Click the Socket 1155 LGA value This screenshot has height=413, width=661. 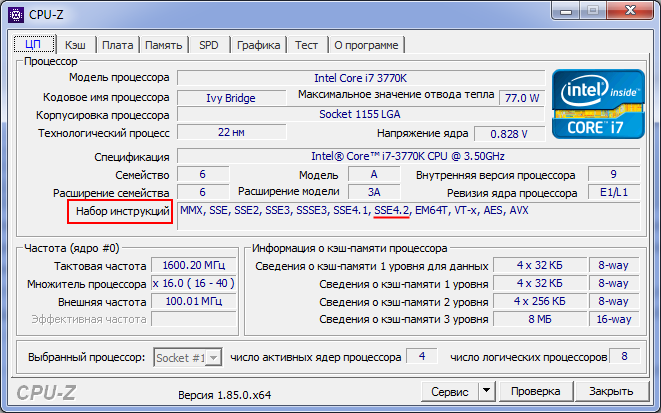(x=361, y=114)
